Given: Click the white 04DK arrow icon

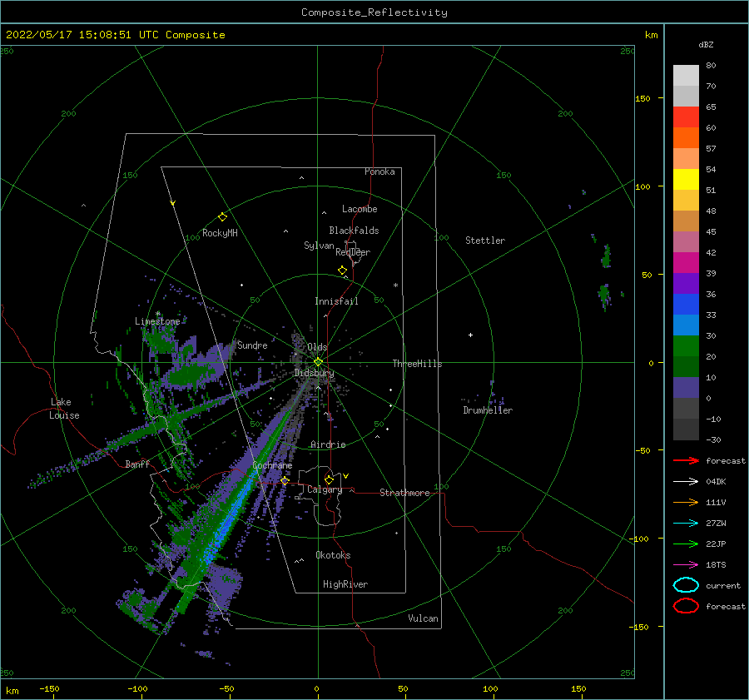Looking at the screenshot, I should (686, 482).
